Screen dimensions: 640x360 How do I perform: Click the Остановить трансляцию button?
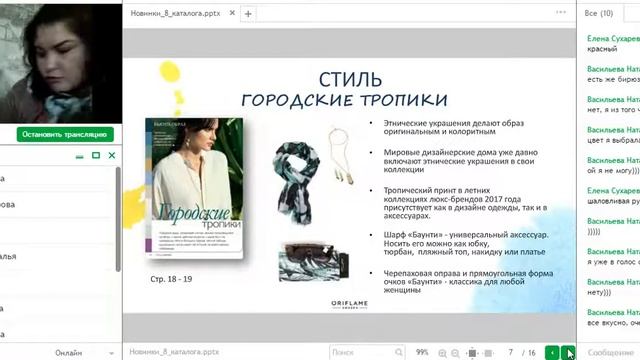click(65, 134)
